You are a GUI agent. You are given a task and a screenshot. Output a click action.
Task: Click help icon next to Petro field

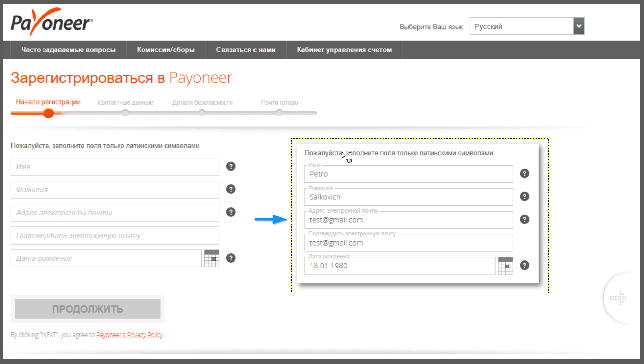[x=524, y=174]
